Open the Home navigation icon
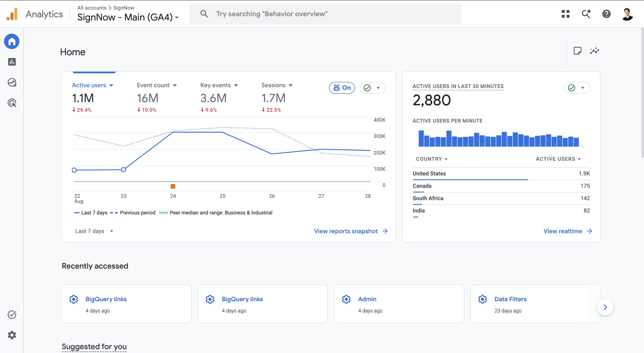 pos(12,42)
